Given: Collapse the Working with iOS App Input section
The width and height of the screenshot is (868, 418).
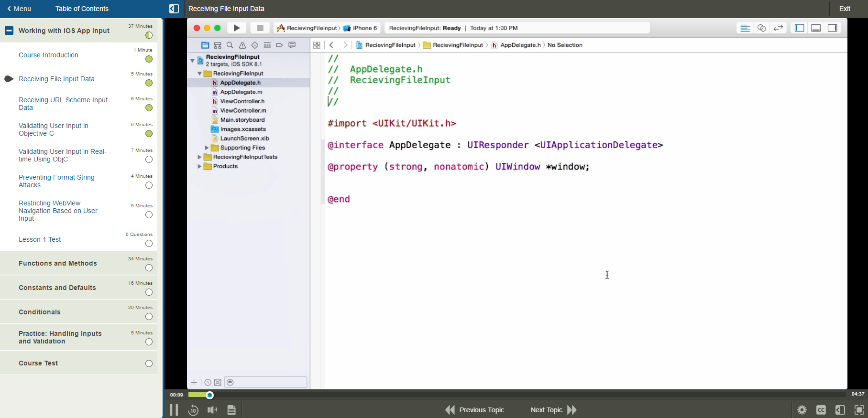Looking at the screenshot, I should pyautogui.click(x=9, y=31).
